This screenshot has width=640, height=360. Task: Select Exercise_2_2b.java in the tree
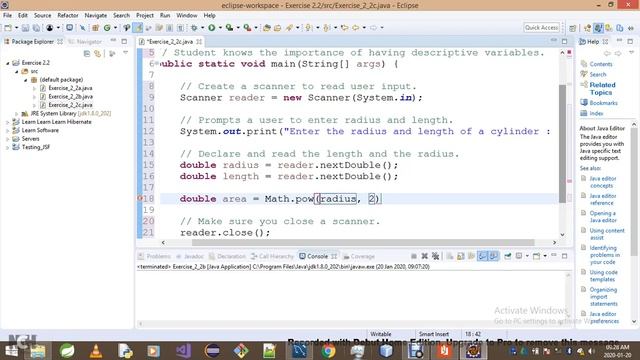click(70, 97)
